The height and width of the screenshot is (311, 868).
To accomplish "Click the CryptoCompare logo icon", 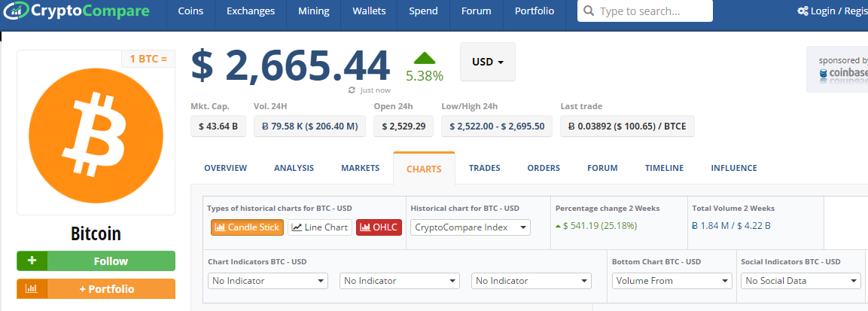I will 15,11.
